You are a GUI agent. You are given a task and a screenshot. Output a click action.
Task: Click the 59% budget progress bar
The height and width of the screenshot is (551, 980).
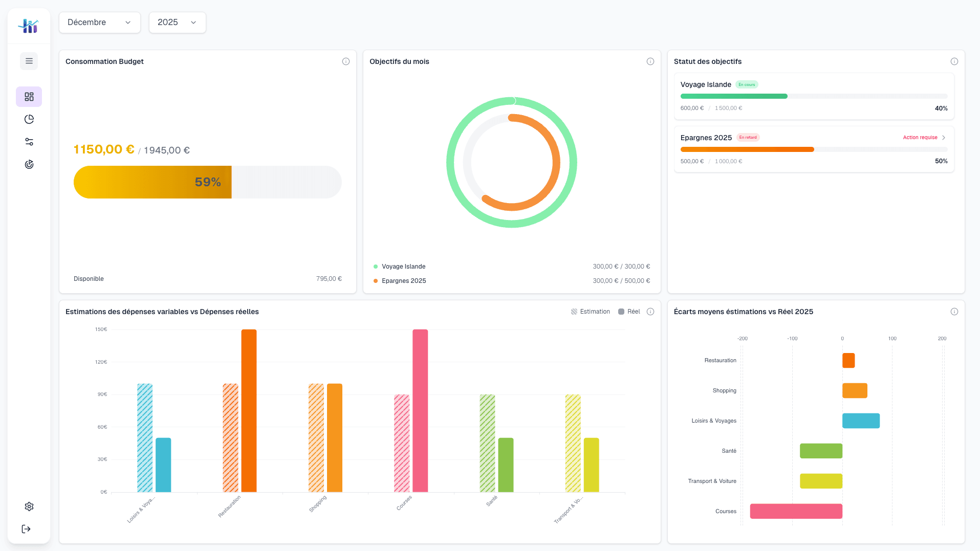(207, 182)
